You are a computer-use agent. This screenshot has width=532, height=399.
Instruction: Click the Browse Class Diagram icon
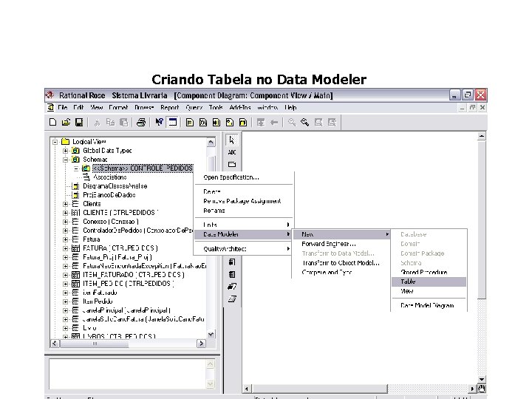tap(190, 123)
